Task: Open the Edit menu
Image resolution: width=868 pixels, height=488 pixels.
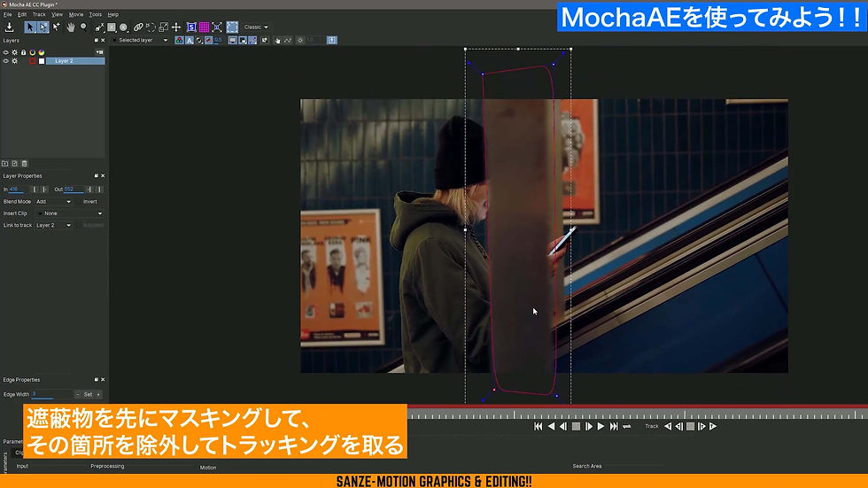Action: [22, 14]
